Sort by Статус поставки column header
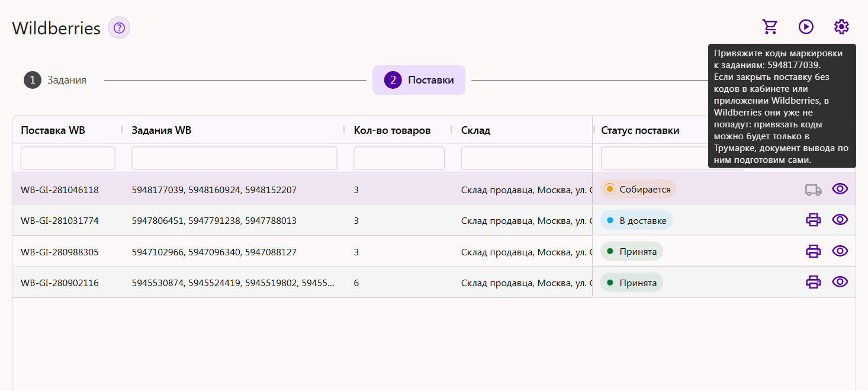The height and width of the screenshot is (391, 868). [x=640, y=130]
